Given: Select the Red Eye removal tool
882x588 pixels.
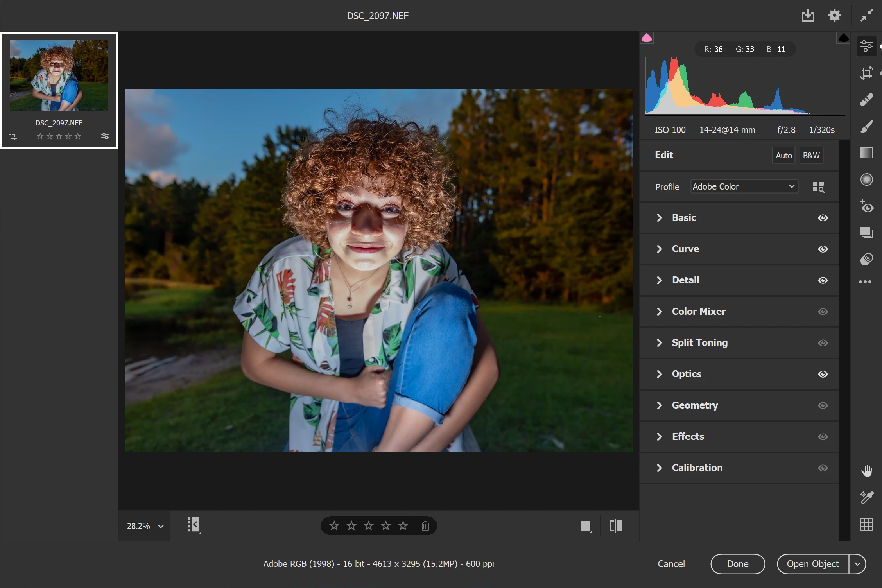Looking at the screenshot, I should pyautogui.click(x=866, y=206).
